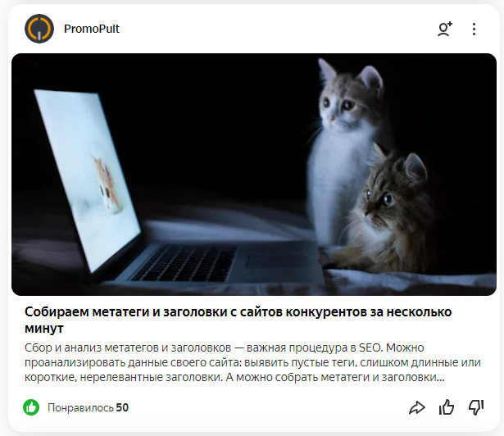Open the cats and laptop cover image
This screenshot has width=504, height=436.
click(254, 175)
